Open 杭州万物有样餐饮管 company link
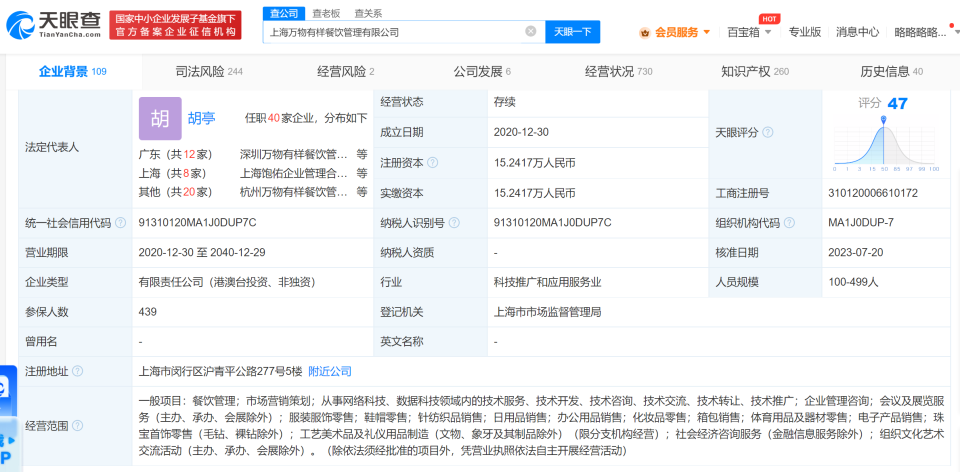960x472 pixels. (x=294, y=192)
